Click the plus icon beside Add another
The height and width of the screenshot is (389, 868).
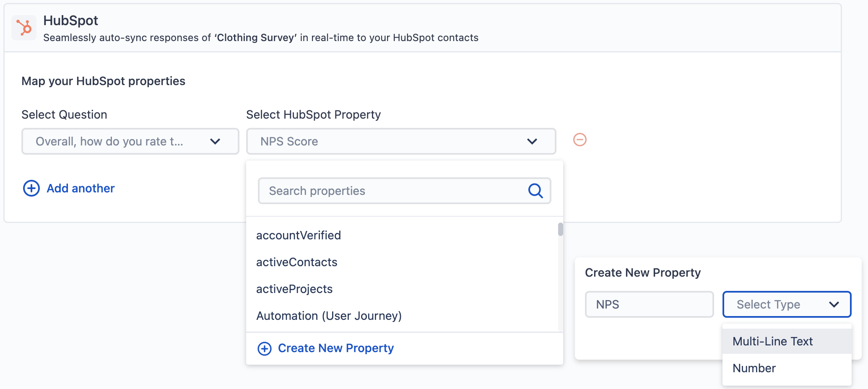pos(31,188)
